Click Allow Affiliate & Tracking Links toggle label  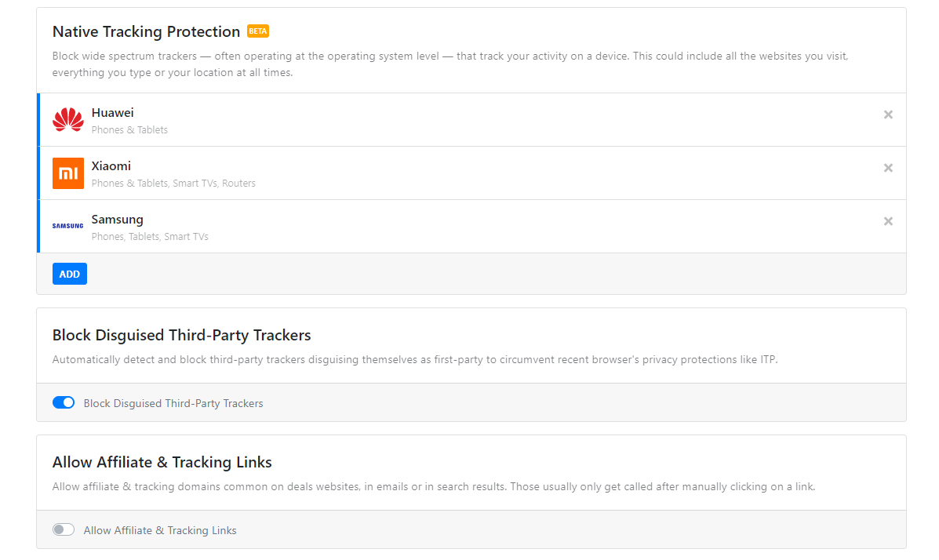(160, 531)
